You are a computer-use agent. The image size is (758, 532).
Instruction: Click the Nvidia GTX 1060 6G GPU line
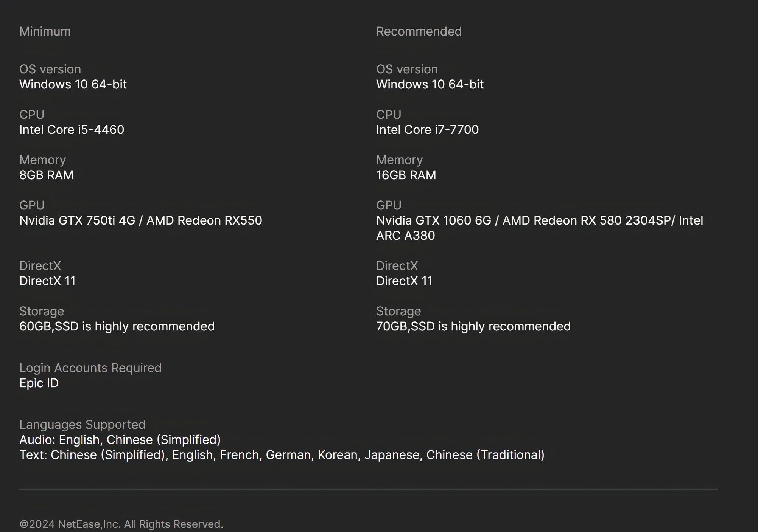tap(539, 220)
